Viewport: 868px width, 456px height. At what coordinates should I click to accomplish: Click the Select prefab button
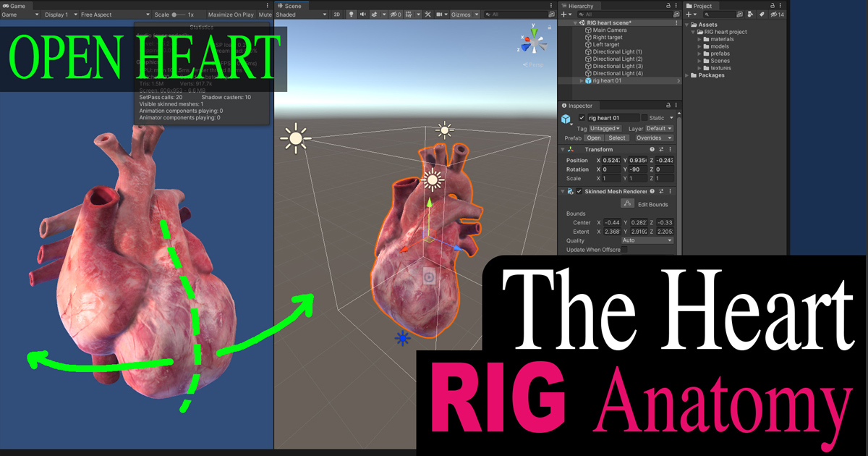617,138
